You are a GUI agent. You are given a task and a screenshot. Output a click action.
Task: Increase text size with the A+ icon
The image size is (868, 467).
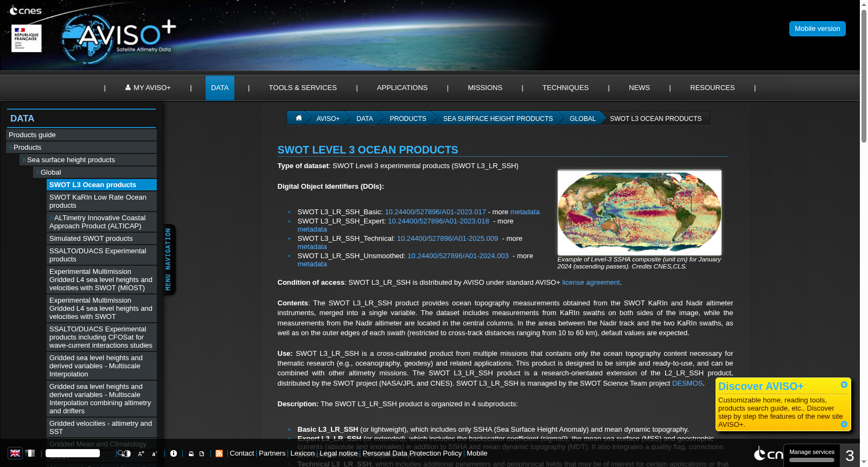click(141, 453)
